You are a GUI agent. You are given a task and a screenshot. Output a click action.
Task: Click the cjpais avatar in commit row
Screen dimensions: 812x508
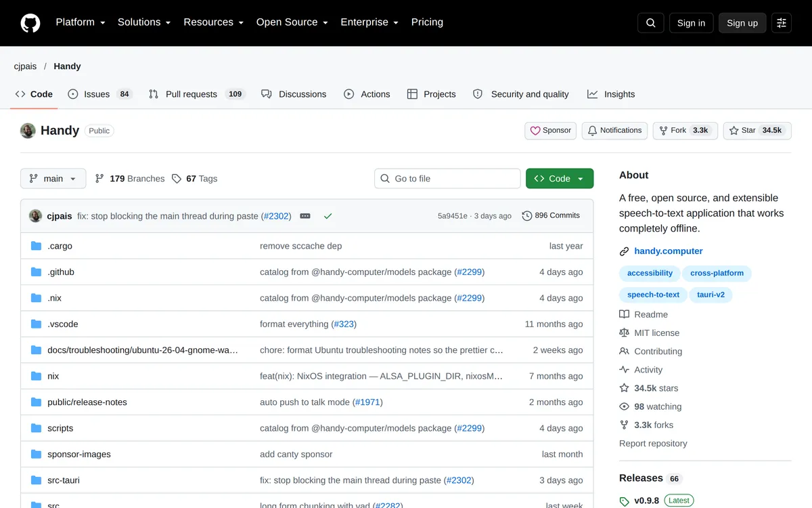click(36, 216)
